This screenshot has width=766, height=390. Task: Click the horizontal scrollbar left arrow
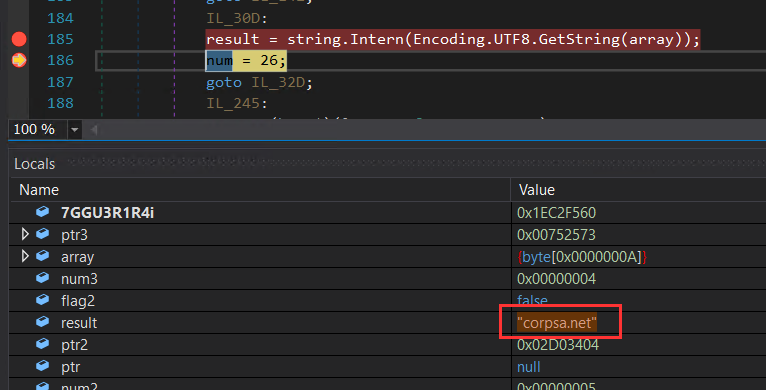94,130
